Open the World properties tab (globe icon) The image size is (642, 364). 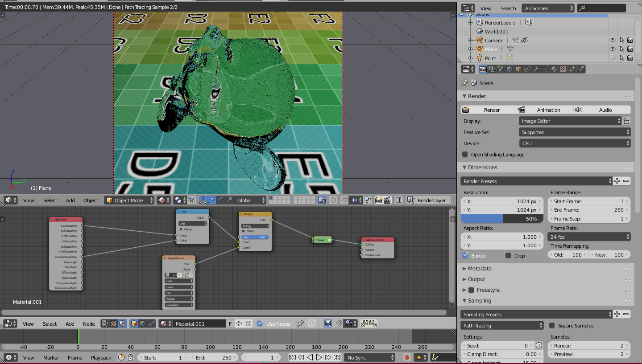[509, 69]
